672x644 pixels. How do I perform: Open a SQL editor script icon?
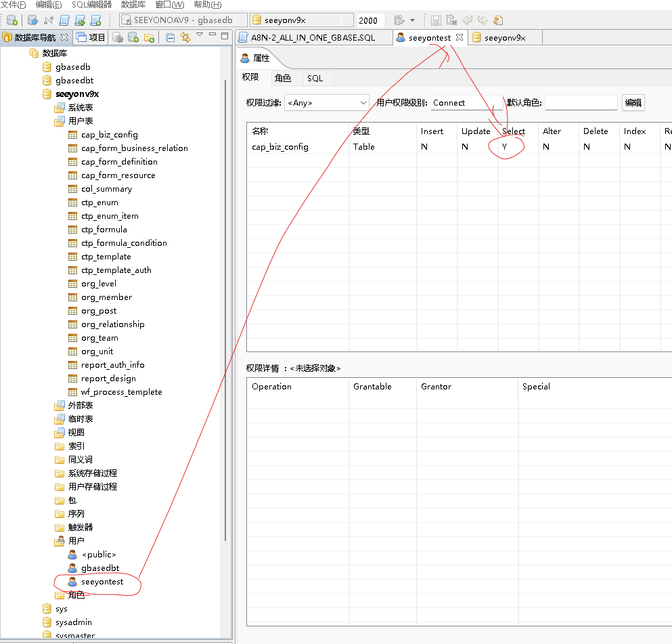click(x=64, y=20)
